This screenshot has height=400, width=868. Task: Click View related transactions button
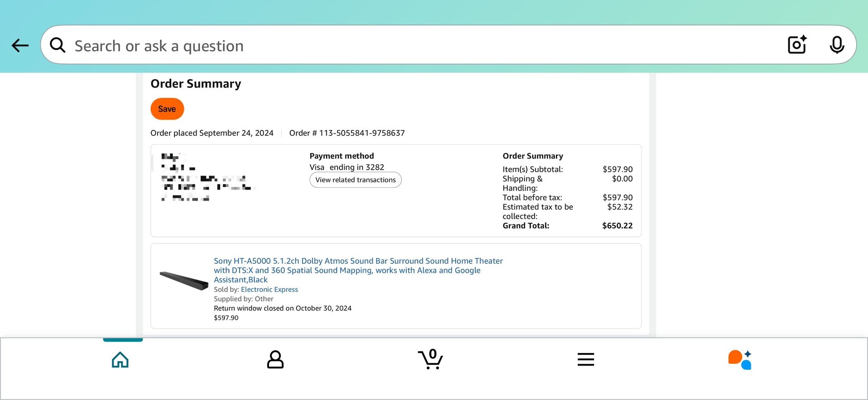[355, 180]
